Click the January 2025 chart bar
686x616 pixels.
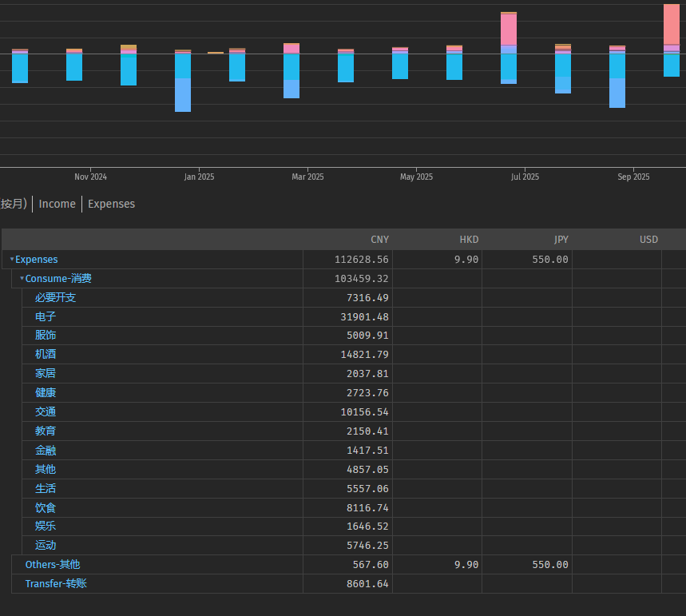(x=183, y=81)
